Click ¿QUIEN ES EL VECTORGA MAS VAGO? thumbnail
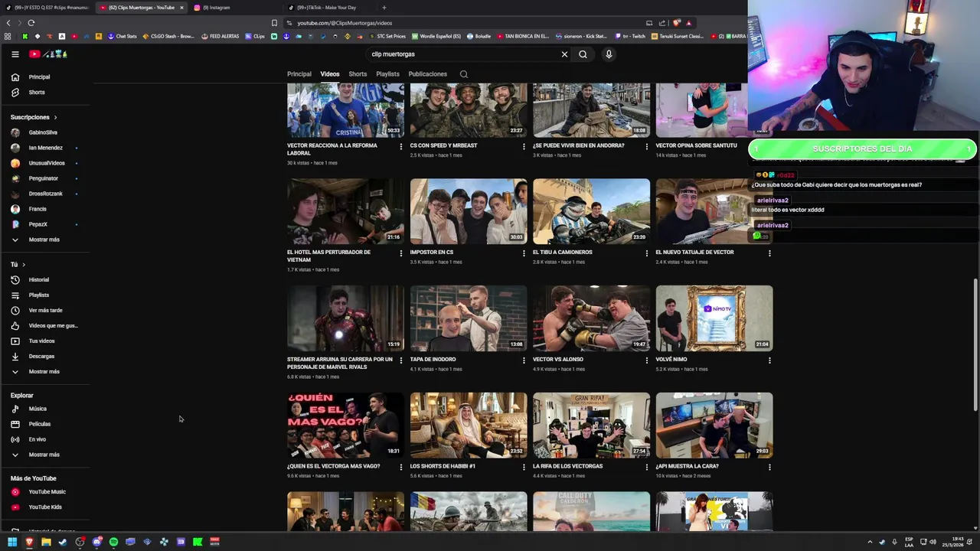Screen dimensions: 980x551 [x=345, y=425]
